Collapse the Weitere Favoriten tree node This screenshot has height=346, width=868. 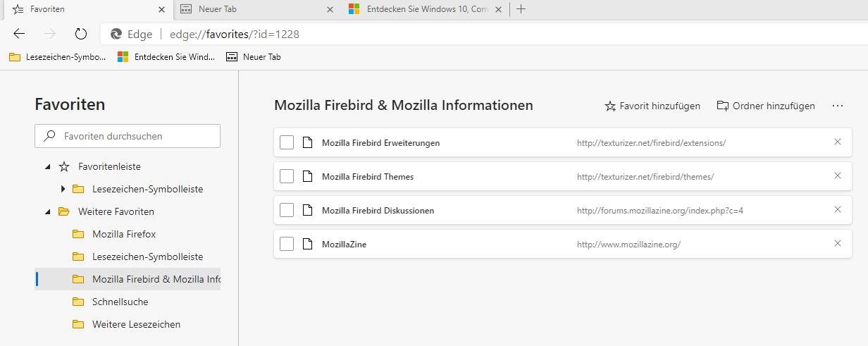[48, 211]
